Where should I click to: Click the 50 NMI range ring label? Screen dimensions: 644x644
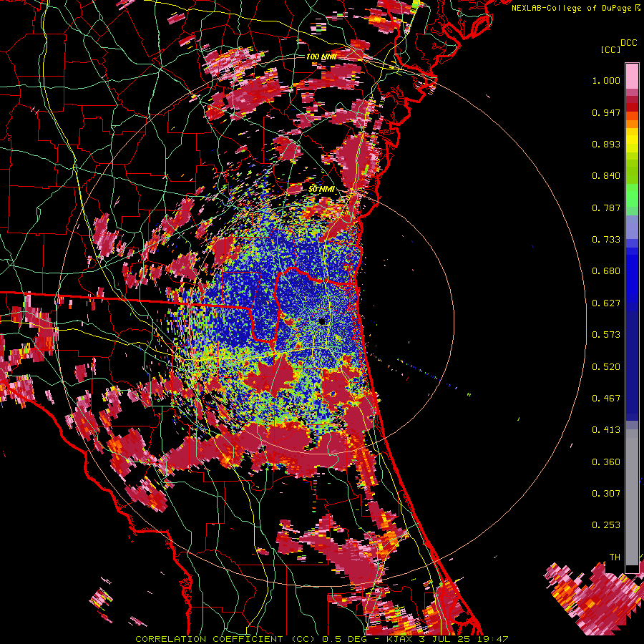point(321,189)
